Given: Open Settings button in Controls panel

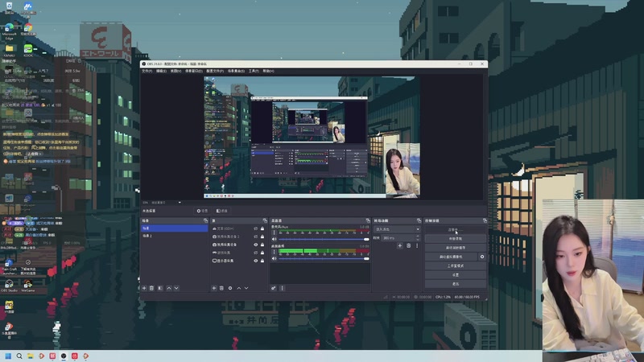Looking at the screenshot, I should (456, 274).
